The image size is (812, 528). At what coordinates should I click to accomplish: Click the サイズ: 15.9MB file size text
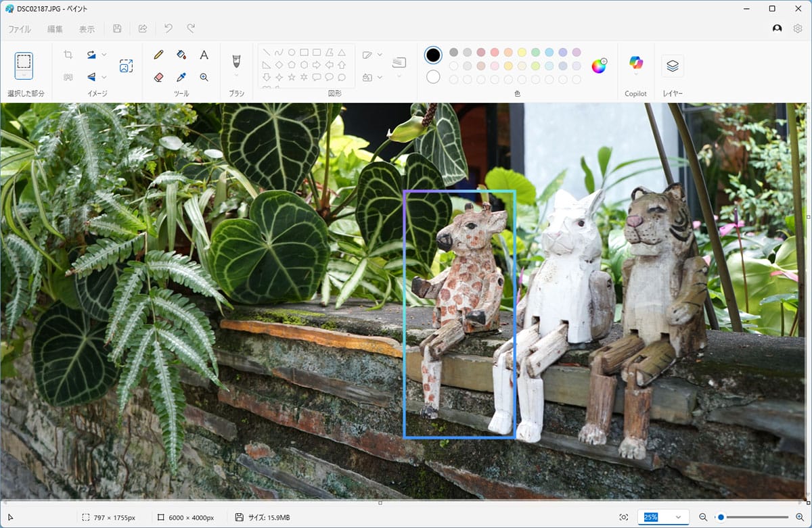click(x=269, y=518)
